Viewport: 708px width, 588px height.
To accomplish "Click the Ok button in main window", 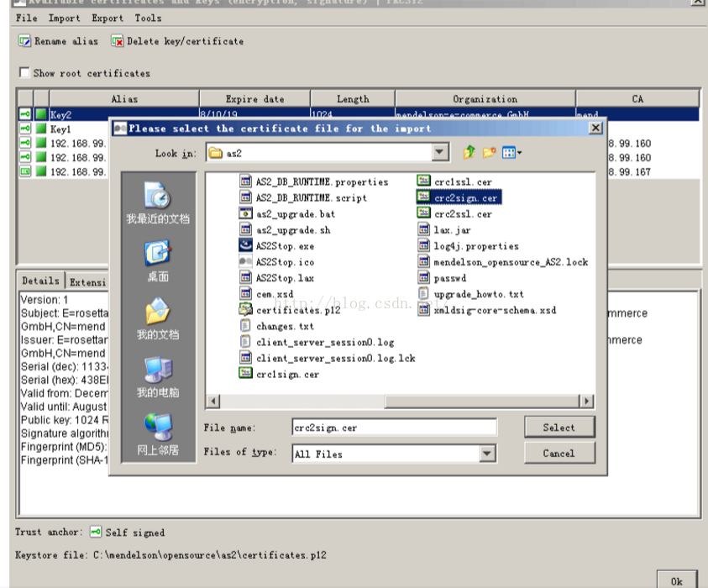I will pyautogui.click(x=676, y=580).
